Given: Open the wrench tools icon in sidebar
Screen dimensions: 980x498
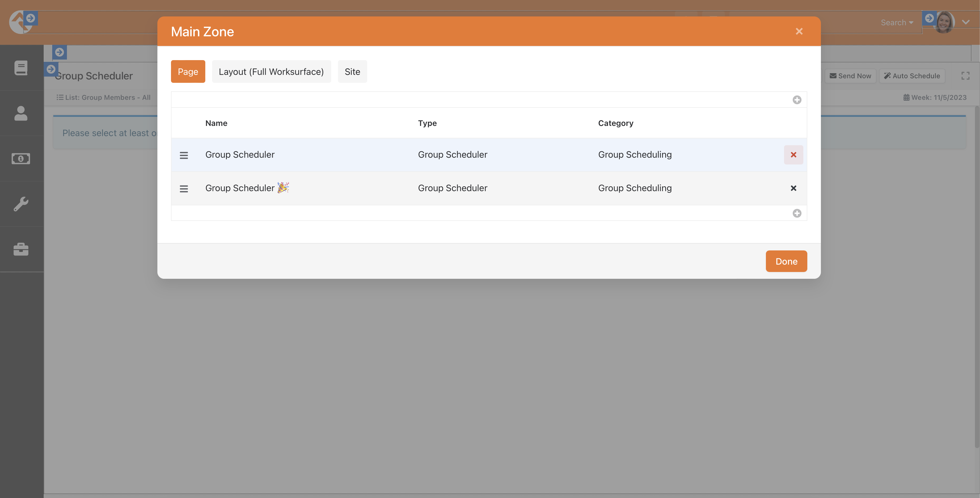Looking at the screenshot, I should point(21,204).
